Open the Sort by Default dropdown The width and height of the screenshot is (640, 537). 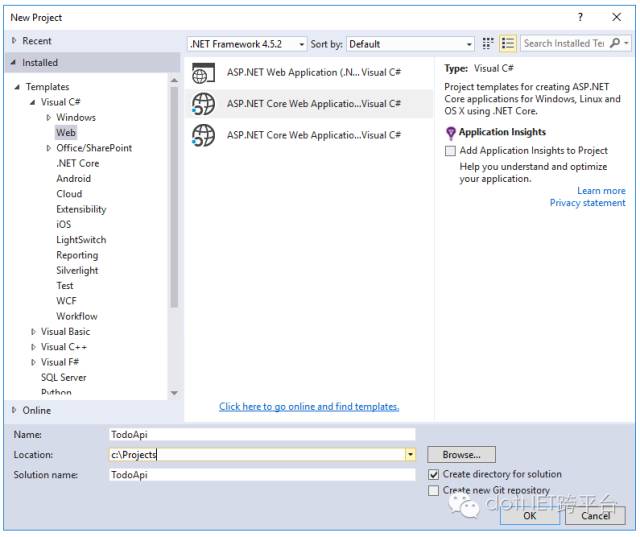410,44
